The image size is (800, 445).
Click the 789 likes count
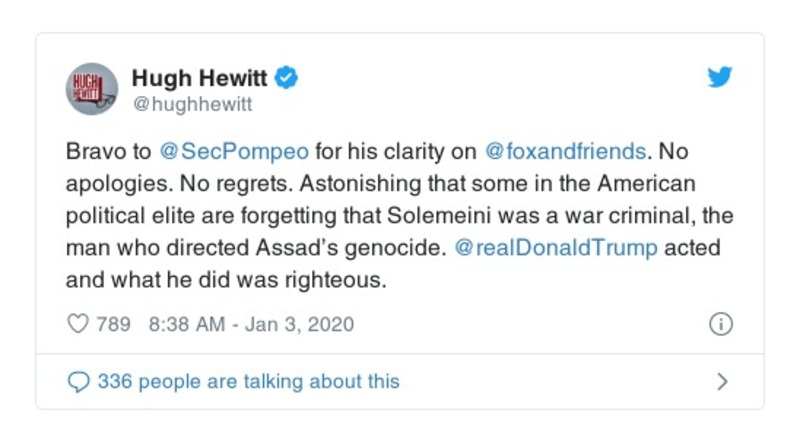(x=113, y=325)
